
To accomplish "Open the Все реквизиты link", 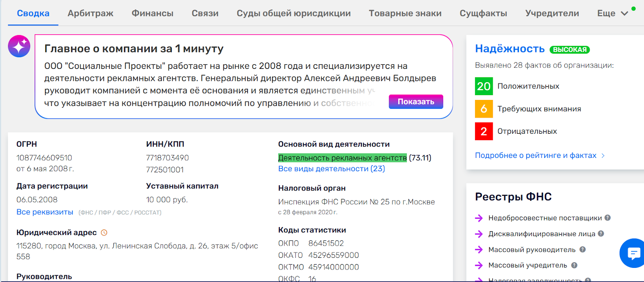I will [45, 212].
